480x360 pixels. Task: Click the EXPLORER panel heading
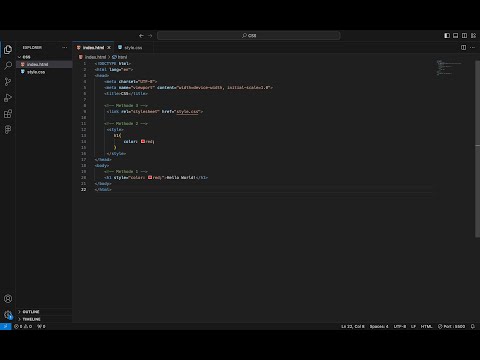tap(32, 48)
